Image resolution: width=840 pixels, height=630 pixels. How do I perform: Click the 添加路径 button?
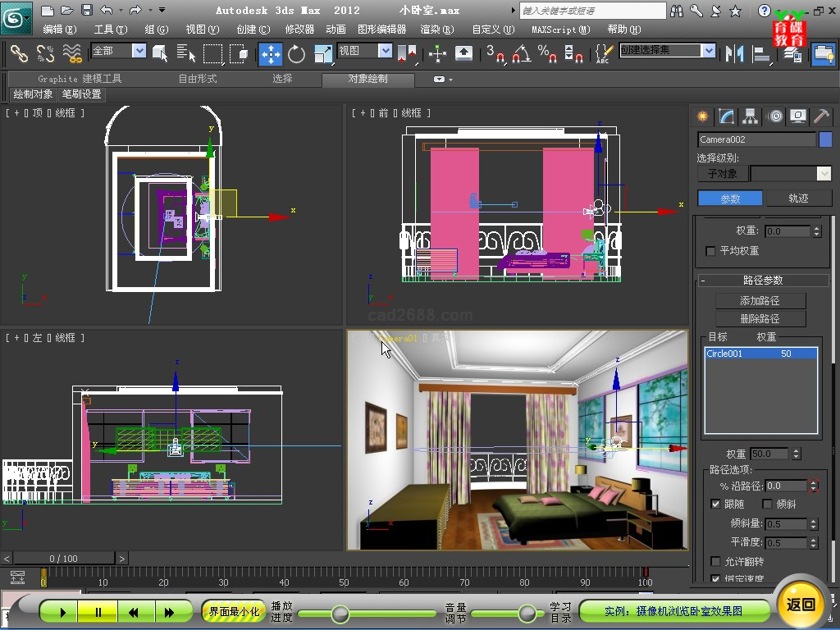[x=760, y=301]
